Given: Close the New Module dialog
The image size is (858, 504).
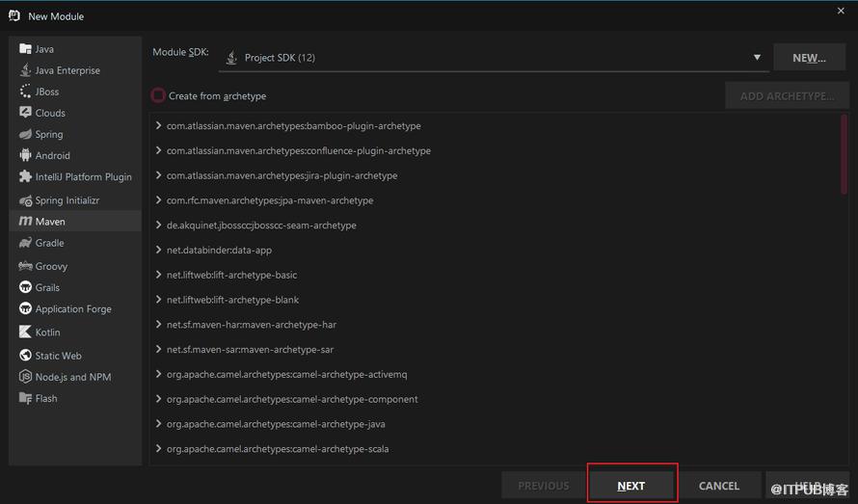Looking at the screenshot, I should pos(841,11).
